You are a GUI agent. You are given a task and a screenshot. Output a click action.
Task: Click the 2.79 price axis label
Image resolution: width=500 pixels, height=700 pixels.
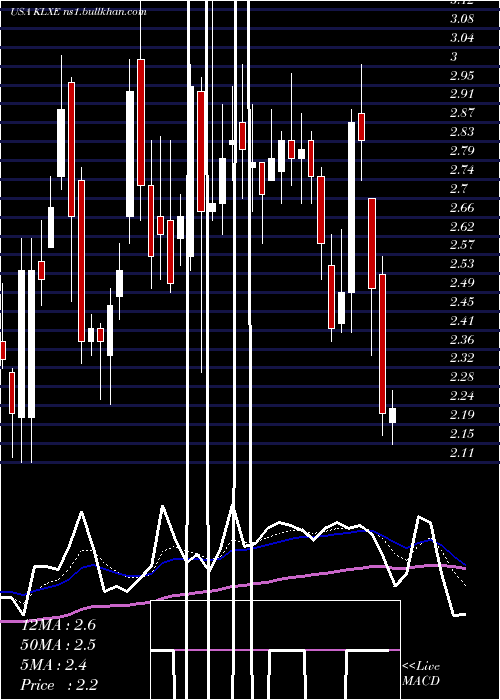click(462, 151)
